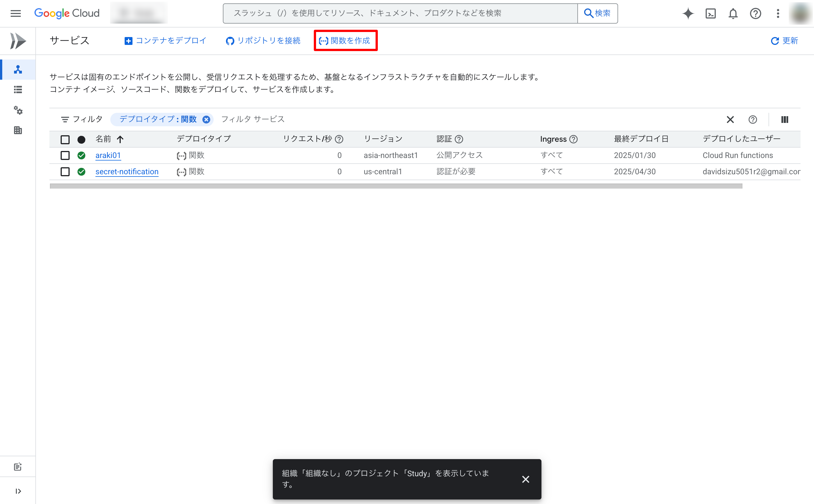Click the 関数を作成 button
This screenshot has height=504, width=814.
point(345,41)
